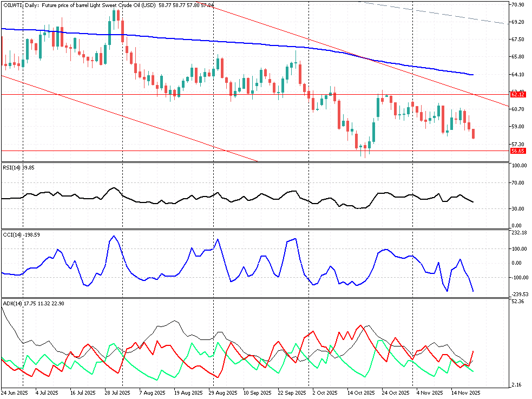This screenshot has height=399, width=532.
Task: Click the ADX 52.36 scale value
Action: 518,302
